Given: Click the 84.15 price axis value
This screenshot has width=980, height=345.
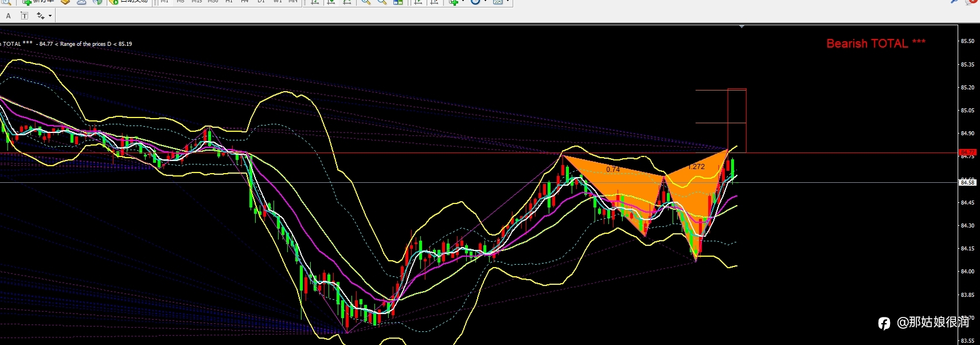Looking at the screenshot, I should click(967, 249).
